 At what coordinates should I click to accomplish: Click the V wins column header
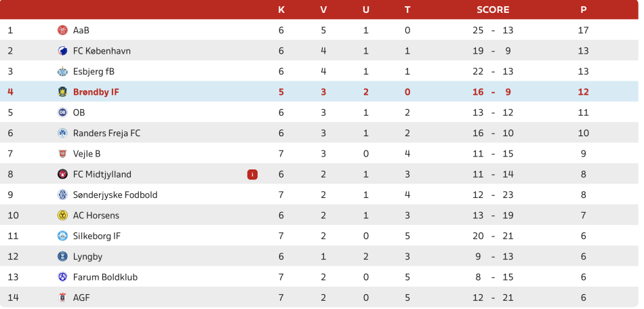pos(323,9)
